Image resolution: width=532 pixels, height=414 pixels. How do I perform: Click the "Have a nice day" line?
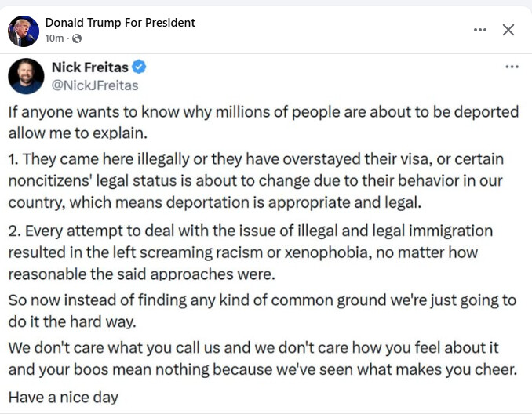click(64, 397)
